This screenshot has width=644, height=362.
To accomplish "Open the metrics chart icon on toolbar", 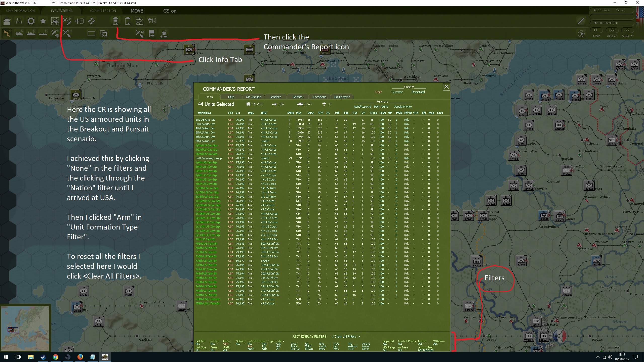I will pos(139,21).
